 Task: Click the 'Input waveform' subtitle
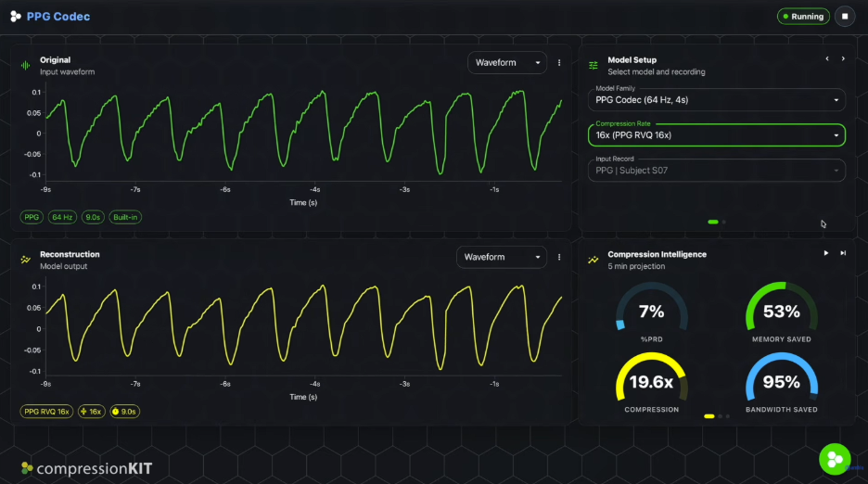[67, 72]
